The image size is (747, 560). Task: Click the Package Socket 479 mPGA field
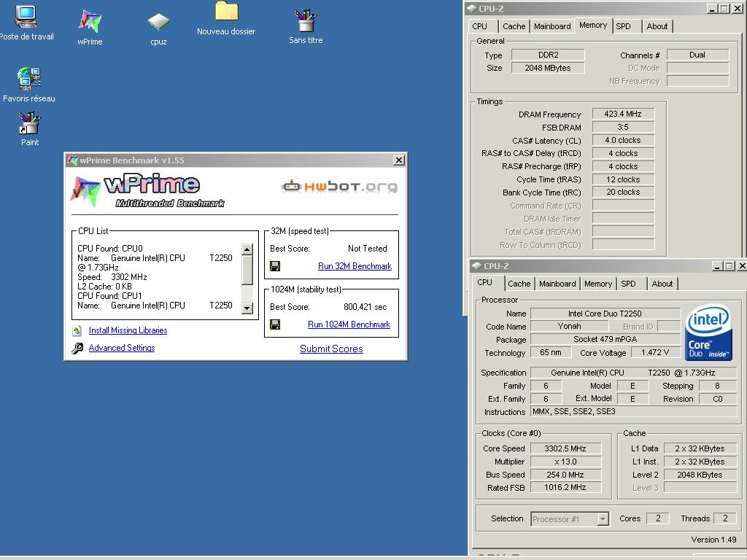pos(605,339)
